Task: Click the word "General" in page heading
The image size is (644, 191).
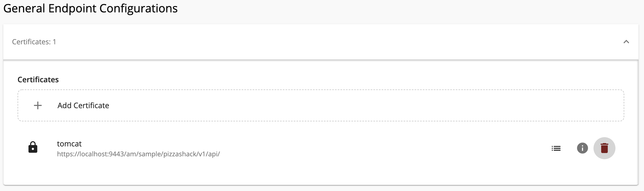Action: point(24,9)
